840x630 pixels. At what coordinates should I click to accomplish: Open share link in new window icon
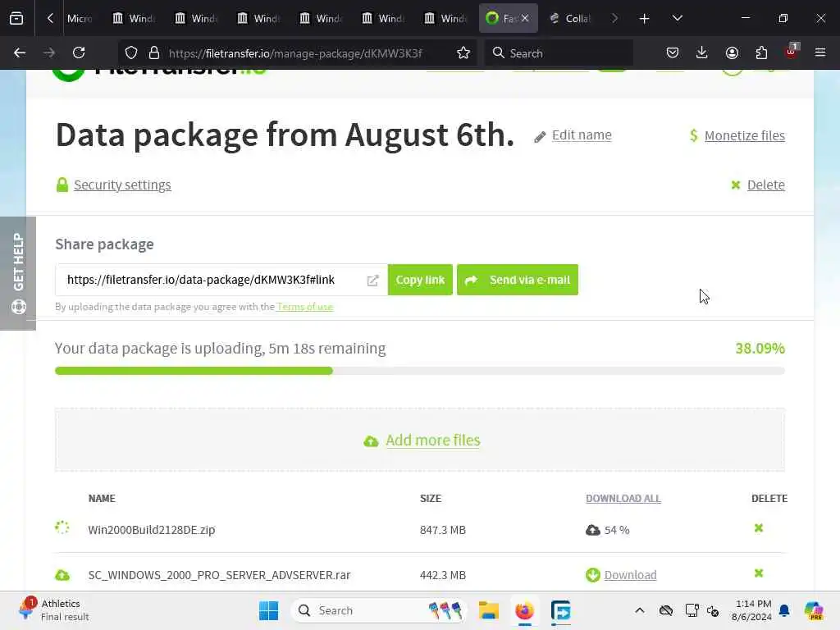[373, 281]
